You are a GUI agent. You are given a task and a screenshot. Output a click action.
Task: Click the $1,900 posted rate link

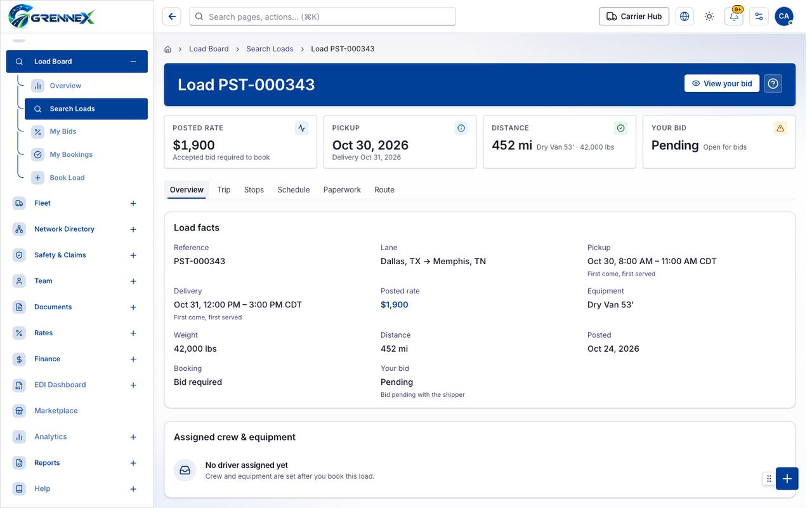[394, 305]
